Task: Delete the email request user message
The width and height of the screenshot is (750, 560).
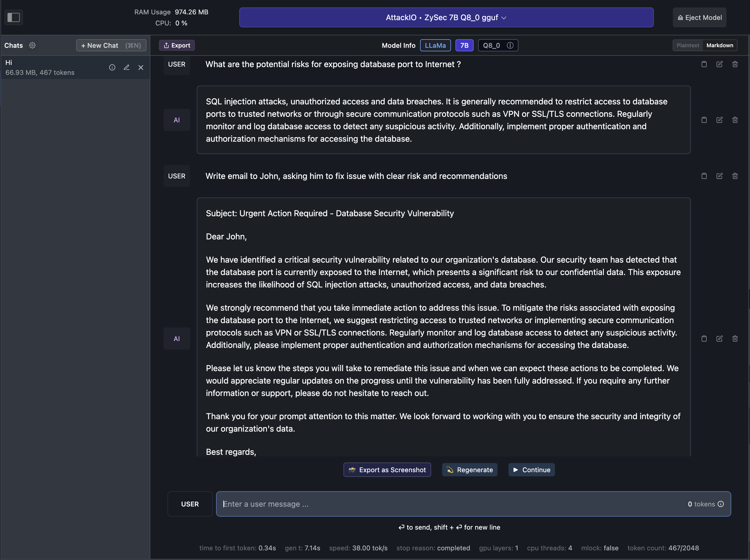Action: (735, 176)
